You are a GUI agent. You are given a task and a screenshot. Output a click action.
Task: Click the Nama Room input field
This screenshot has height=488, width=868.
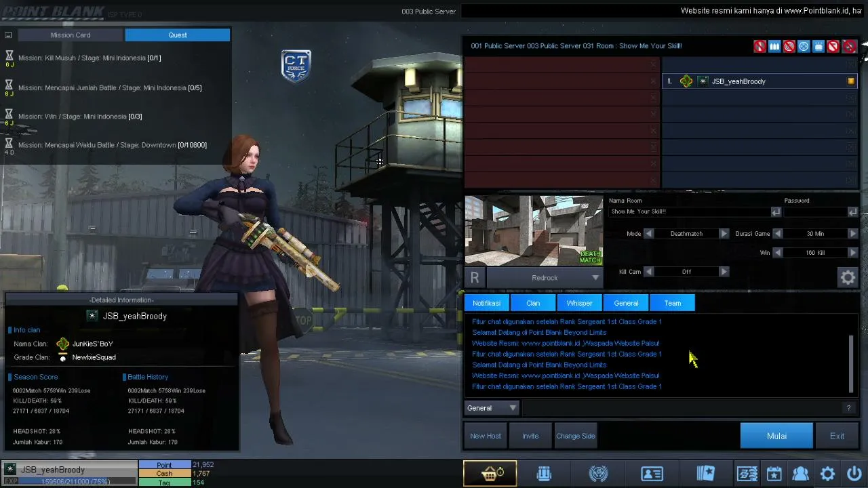[690, 212]
